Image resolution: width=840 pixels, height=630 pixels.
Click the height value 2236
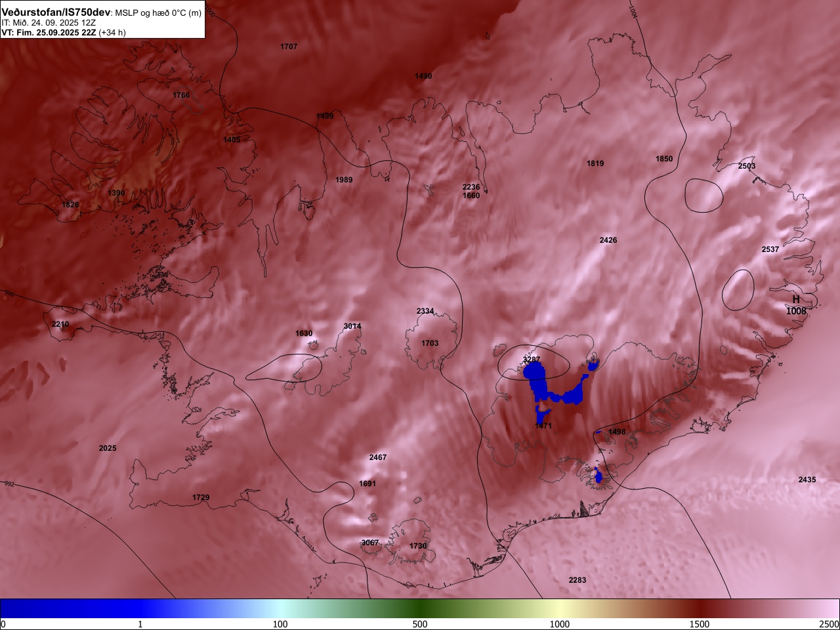[471, 187]
